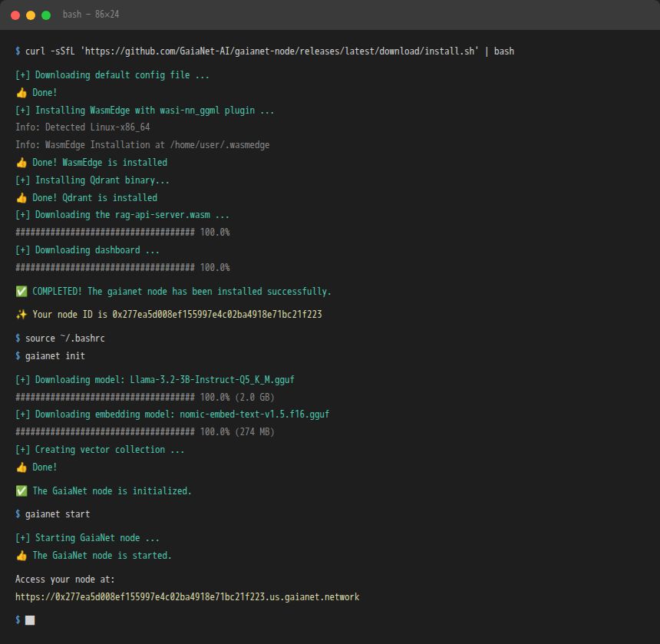Screen dimensions: 660x644
Task: Click the blinking terminal cursor block
Action: (29, 620)
